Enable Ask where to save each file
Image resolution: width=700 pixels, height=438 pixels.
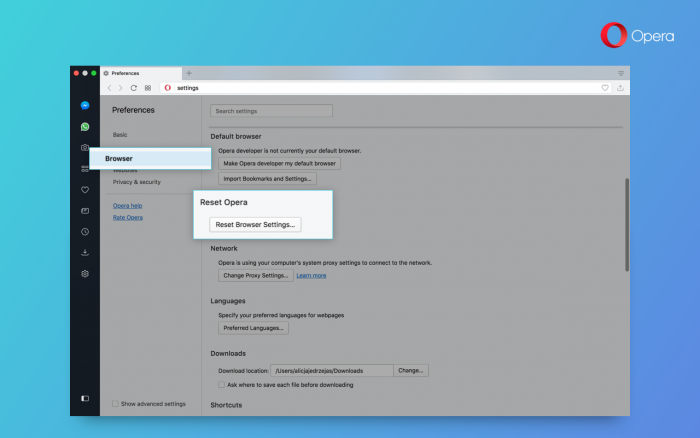(221, 384)
